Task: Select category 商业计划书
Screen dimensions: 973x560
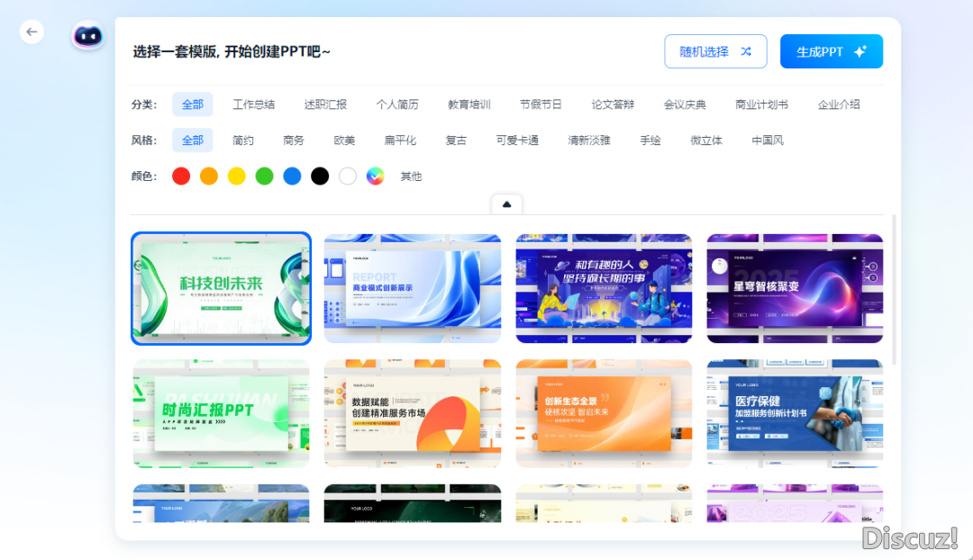Action: (761, 104)
